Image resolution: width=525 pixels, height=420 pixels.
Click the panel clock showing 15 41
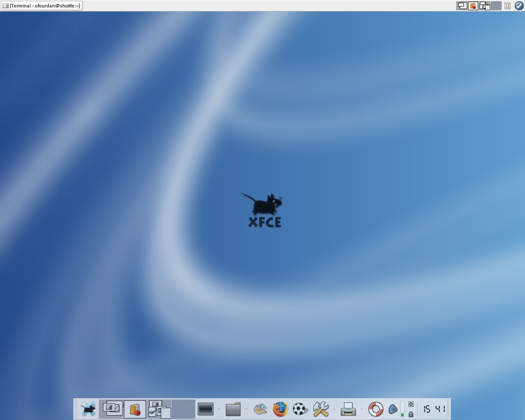pyautogui.click(x=434, y=409)
